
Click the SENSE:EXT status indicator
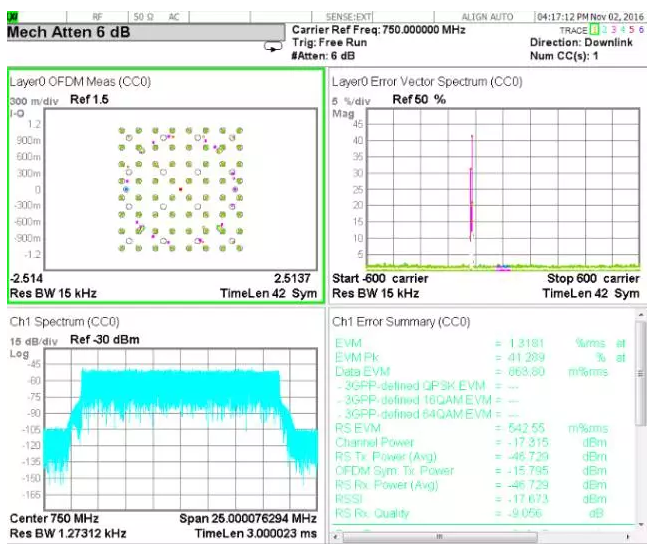(350, 17)
